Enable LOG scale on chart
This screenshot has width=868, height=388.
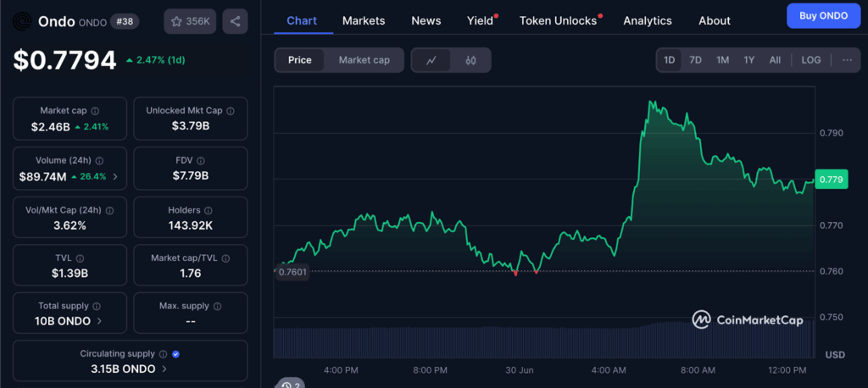810,60
